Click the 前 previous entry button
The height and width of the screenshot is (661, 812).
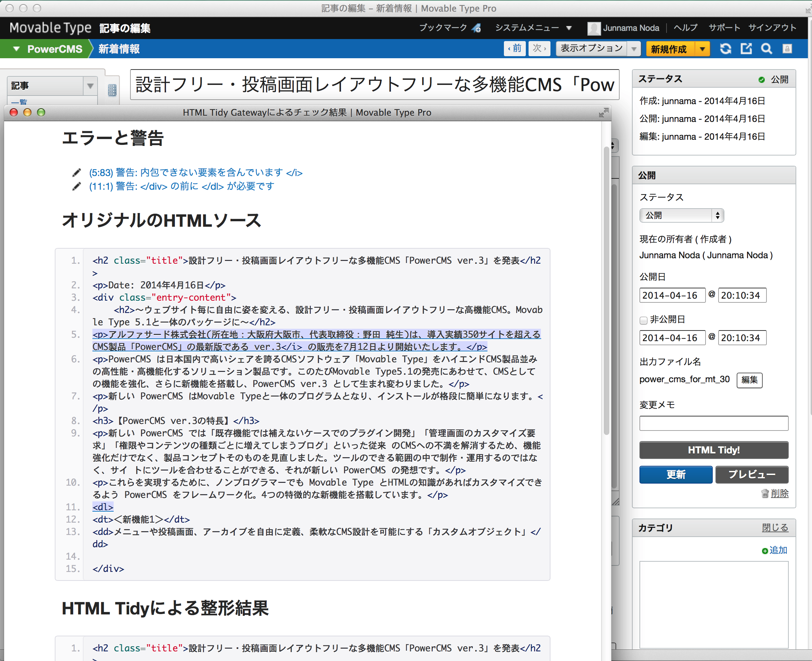pyautogui.click(x=515, y=49)
